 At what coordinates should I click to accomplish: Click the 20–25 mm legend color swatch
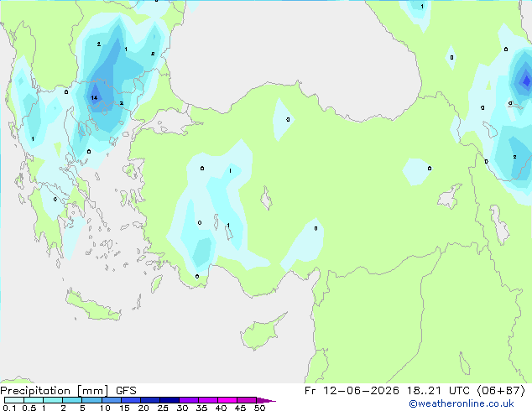coord(150,400)
